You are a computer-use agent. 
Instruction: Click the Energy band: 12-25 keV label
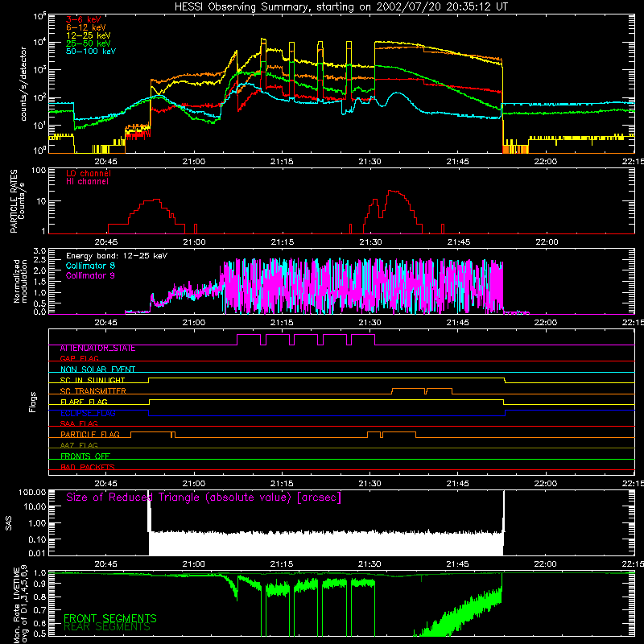[117, 256]
